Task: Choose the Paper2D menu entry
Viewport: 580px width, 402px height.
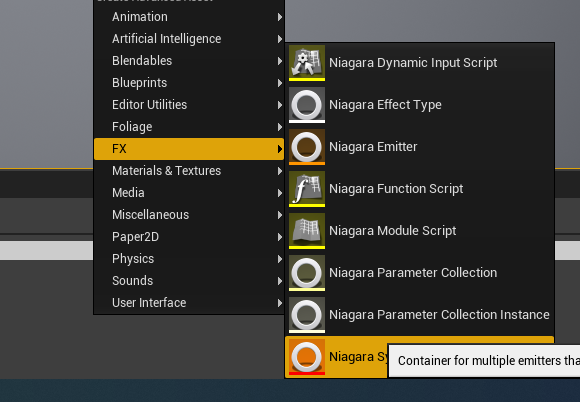Action: point(189,237)
